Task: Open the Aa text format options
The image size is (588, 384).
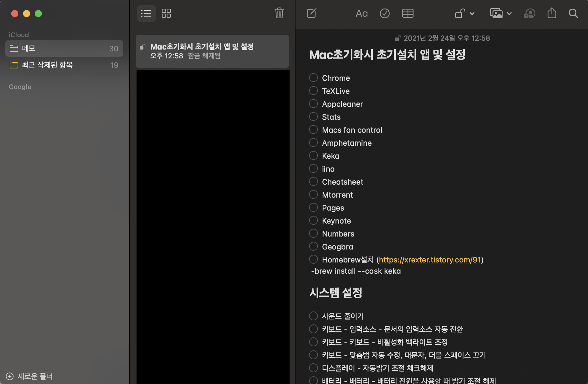Action: click(x=362, y=13)
